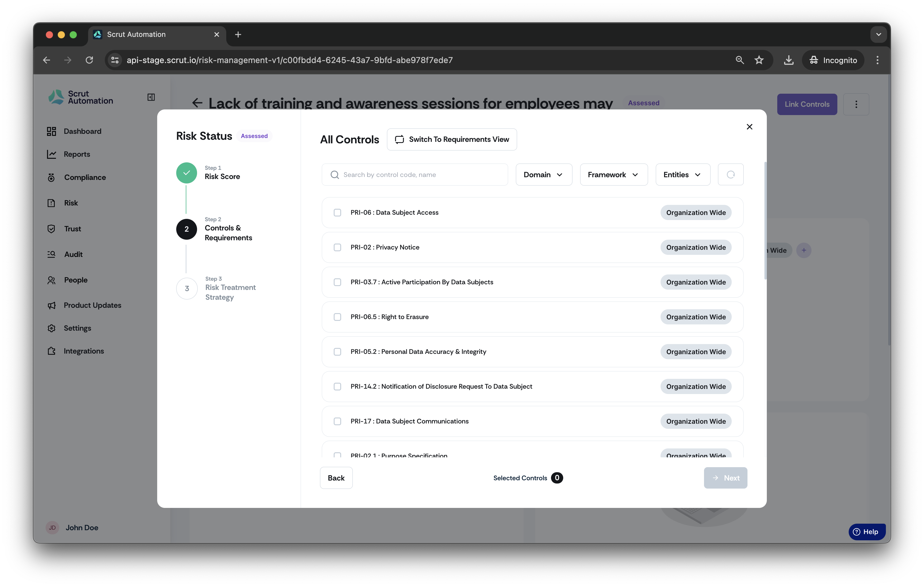The image size is (924, 587).
Task: Go to Integrations in the sidebar
Action: point(84,351)
